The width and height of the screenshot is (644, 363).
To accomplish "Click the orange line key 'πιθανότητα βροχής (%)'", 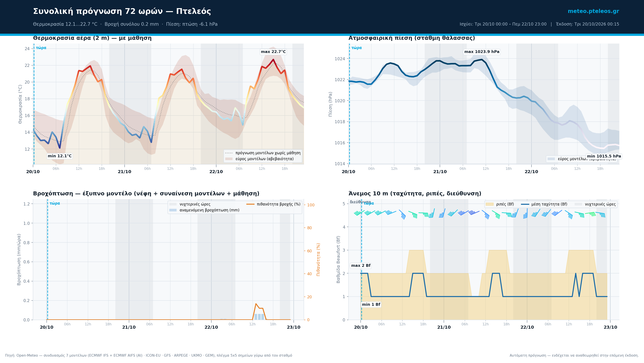I will click(250, 204).
